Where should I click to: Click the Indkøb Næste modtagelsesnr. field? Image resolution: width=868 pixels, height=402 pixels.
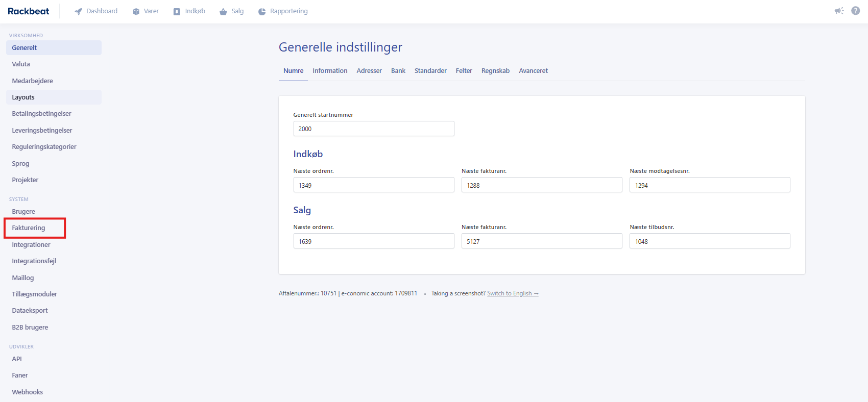point(709,185)
